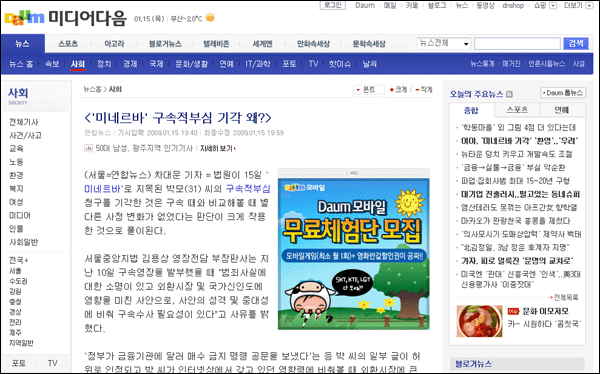
Task: Select 사회 in the blue submenu
Action: (x=78, y=64)
